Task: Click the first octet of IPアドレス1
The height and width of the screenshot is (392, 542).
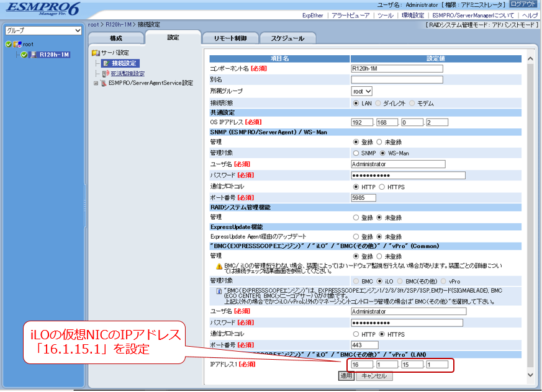Action: [362, 364]
